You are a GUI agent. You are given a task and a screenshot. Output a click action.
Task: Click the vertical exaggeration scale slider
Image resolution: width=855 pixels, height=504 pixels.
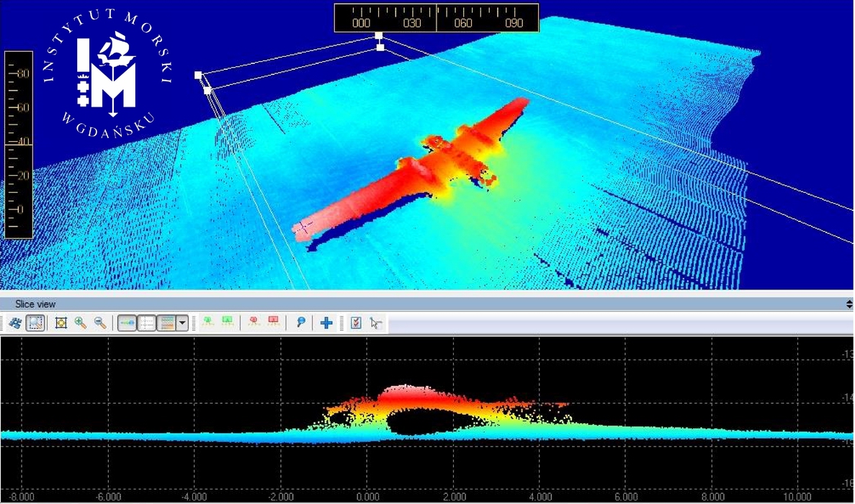click(x=19, y=145)
